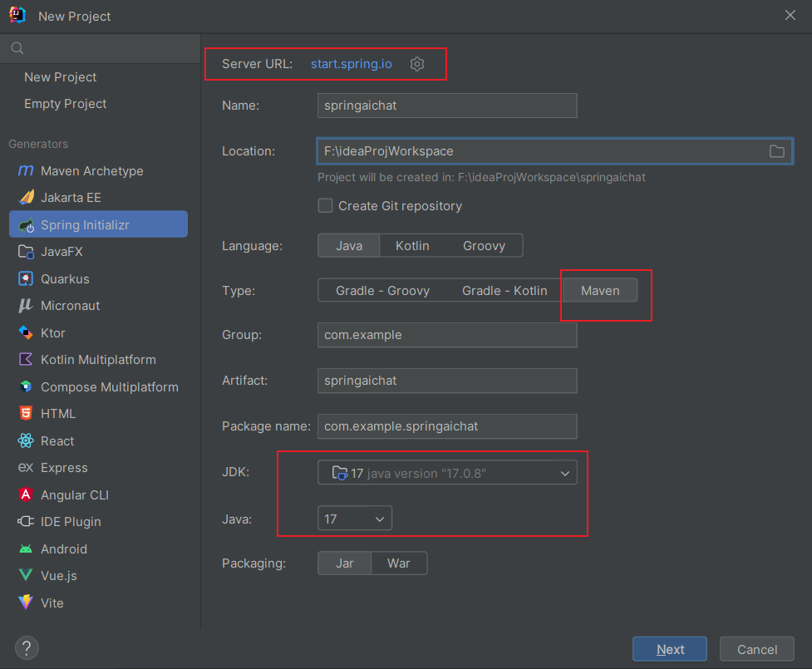Open the JDK dropdown arrow
The height and width of the screenshot is (669, 812).
click(x=565, y=473)
